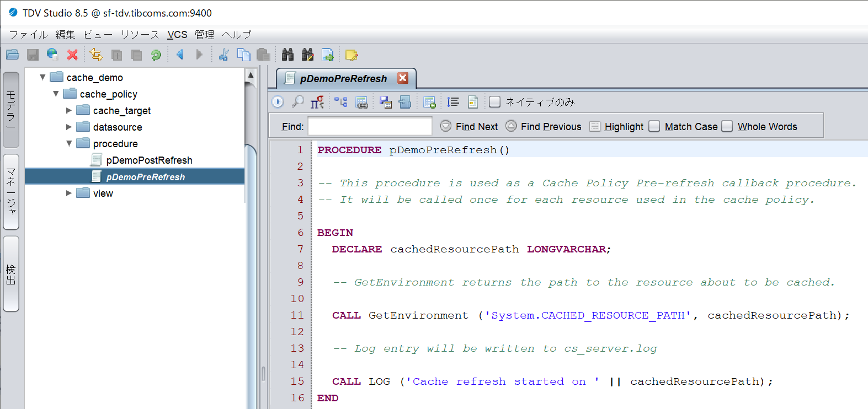This screenshot has width=868, height=409.
Task: Open the ファイル menu
Action: click(29, 34)
